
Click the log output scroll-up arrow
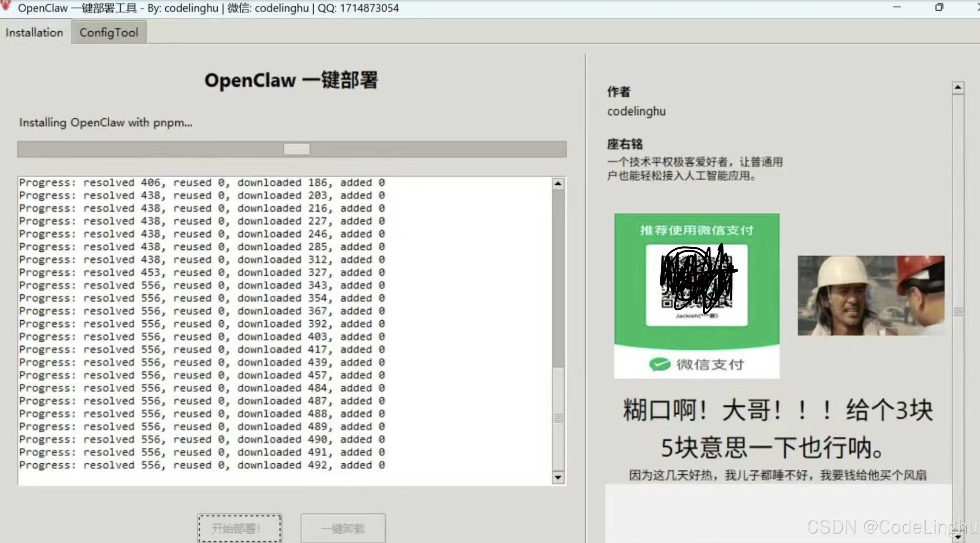tap(558, 184)
